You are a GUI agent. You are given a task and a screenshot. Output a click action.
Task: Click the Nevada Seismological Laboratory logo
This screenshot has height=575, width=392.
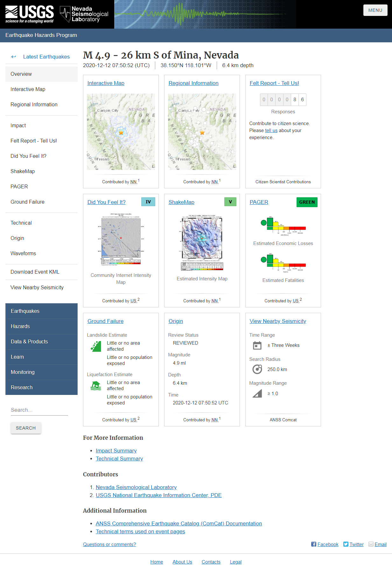click(84, 14)
